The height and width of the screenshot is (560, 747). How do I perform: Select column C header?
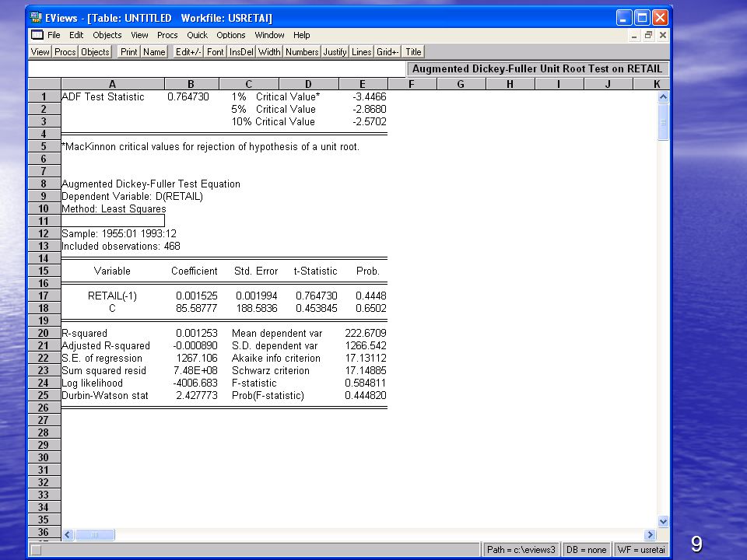click(249, 84)
